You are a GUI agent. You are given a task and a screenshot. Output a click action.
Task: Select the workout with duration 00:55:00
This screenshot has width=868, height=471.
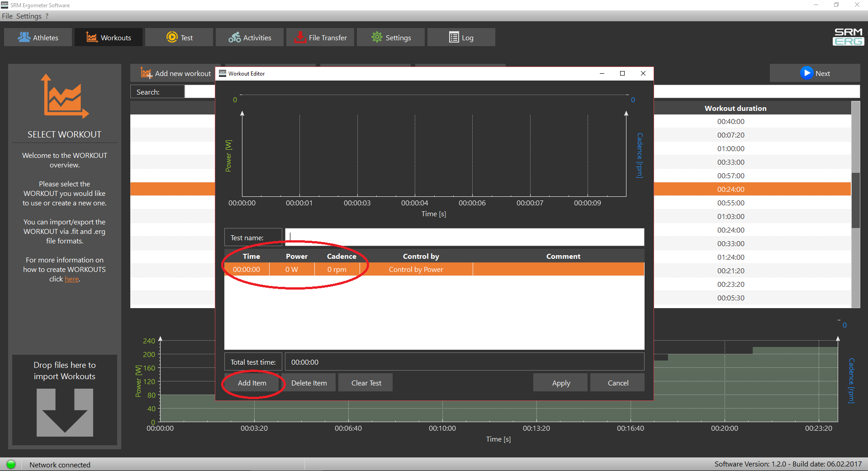731,203
